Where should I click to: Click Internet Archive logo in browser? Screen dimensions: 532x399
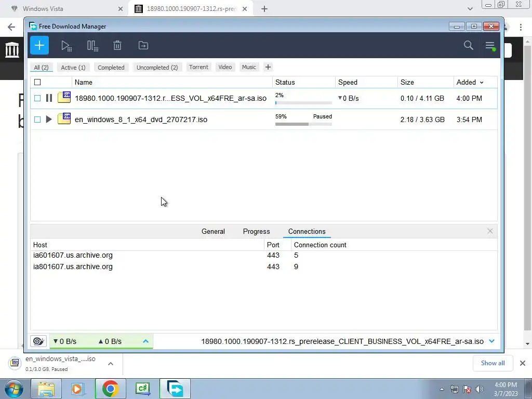coord(12,49)
